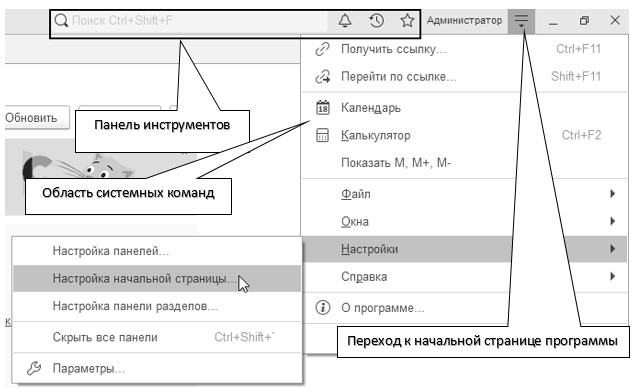Select Показать M, M+, M- entry

pos(464,163)
